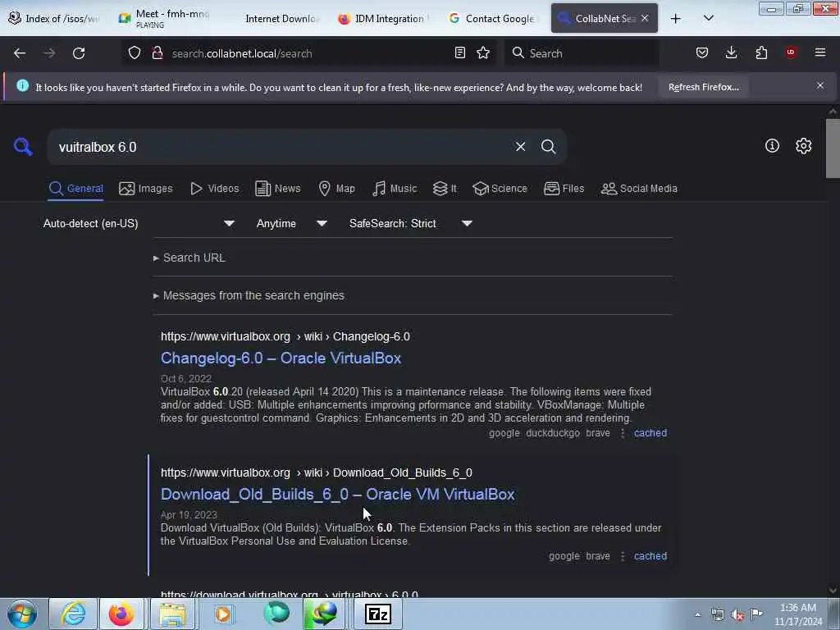Open Firefox downloads panel
Viewport: 840px width, 630px height.
point(731,52)
